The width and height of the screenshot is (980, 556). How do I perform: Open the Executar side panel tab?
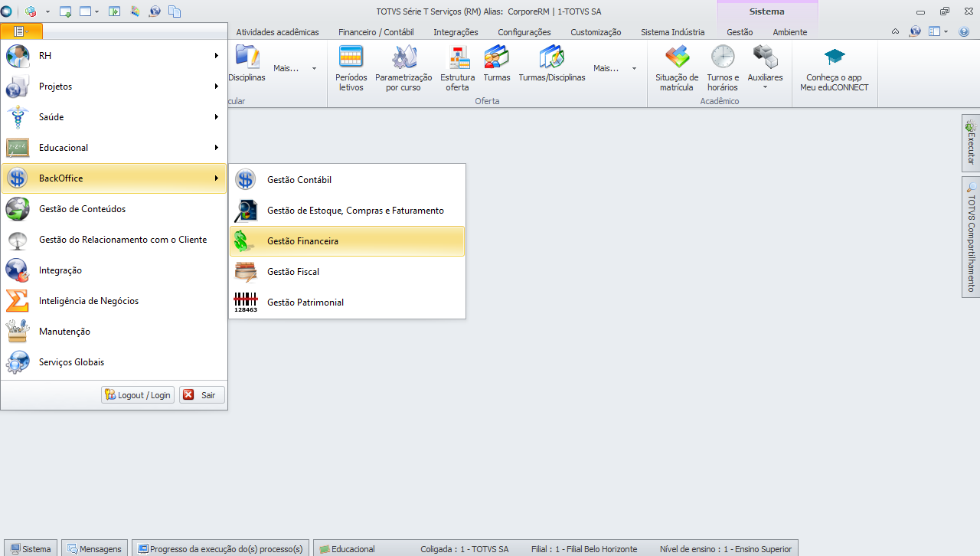(x=971, y=143)
